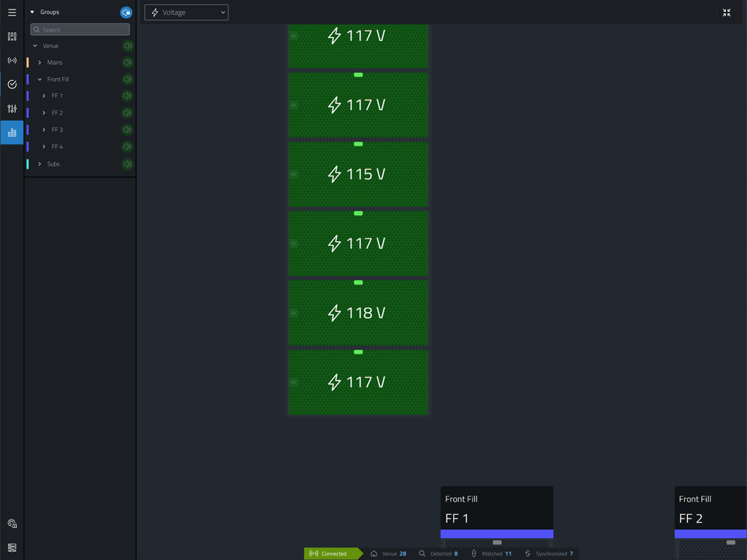Open the network discovery sidebar icon
The image size is (747, 560).
pos(12,61)
